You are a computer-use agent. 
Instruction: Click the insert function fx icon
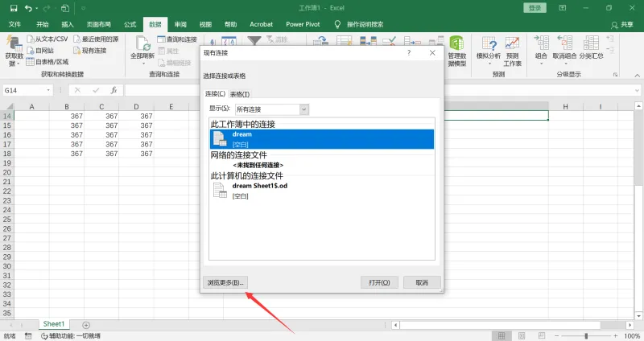(x=114, y=90)
